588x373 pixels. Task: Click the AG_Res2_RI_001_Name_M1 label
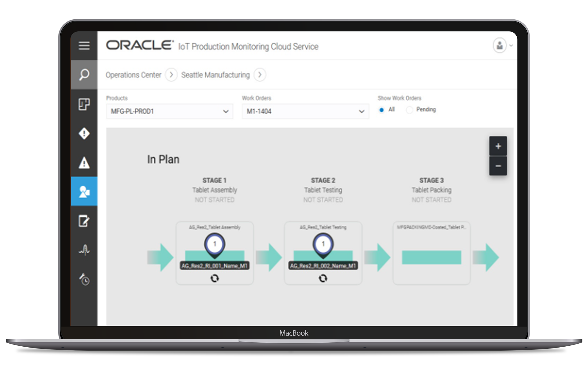214,266
